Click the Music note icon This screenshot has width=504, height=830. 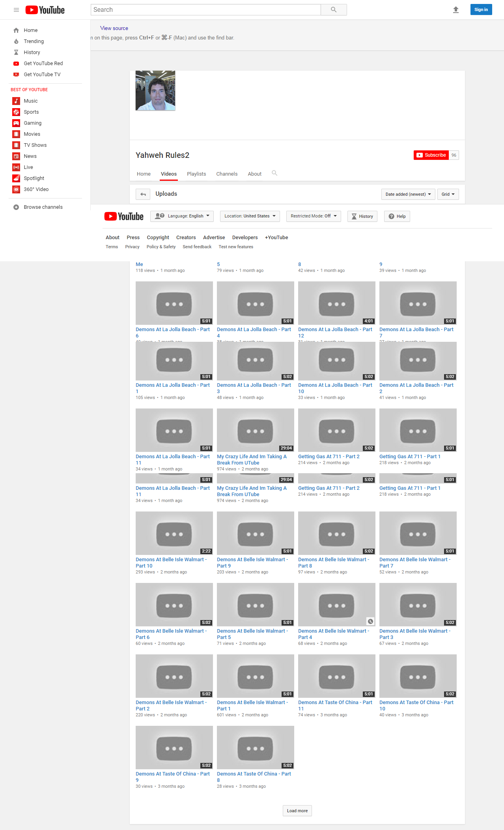pyautogui.click(x=16, y=101)
